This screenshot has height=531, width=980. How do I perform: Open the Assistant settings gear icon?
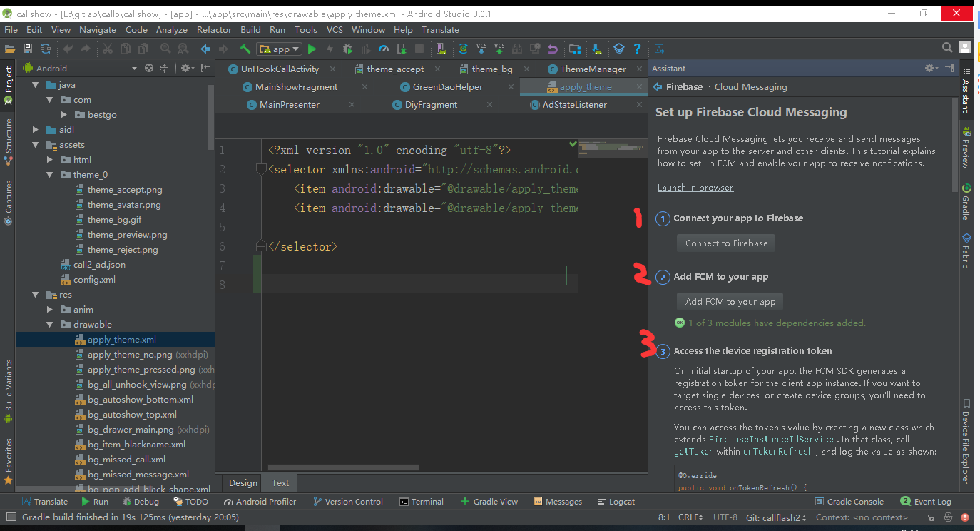[x=931, y=68]
